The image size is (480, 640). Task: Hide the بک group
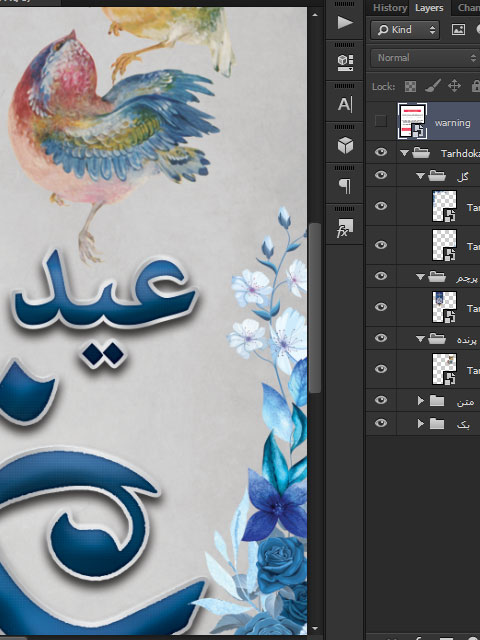pos(381,423)
